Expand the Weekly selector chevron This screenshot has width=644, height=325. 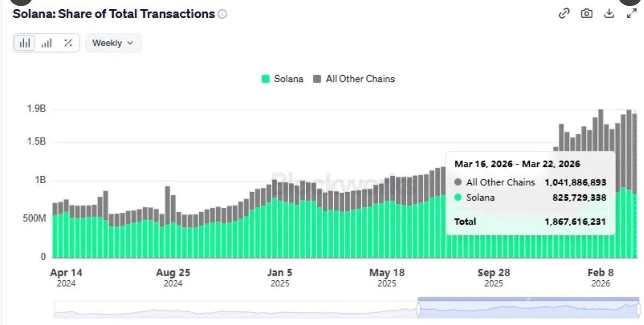(x=129, y=43)
